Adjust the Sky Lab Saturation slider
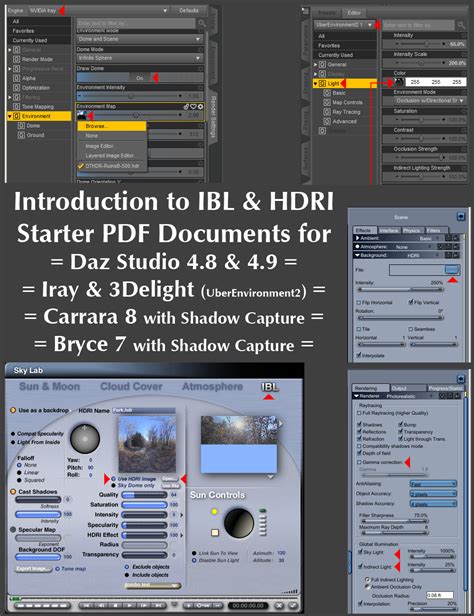 pos(144,504)
